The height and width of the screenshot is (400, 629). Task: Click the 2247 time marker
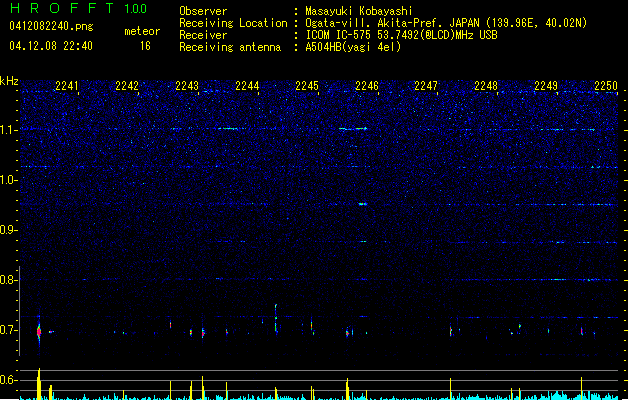pyautogui.click(x=426, y=86)
